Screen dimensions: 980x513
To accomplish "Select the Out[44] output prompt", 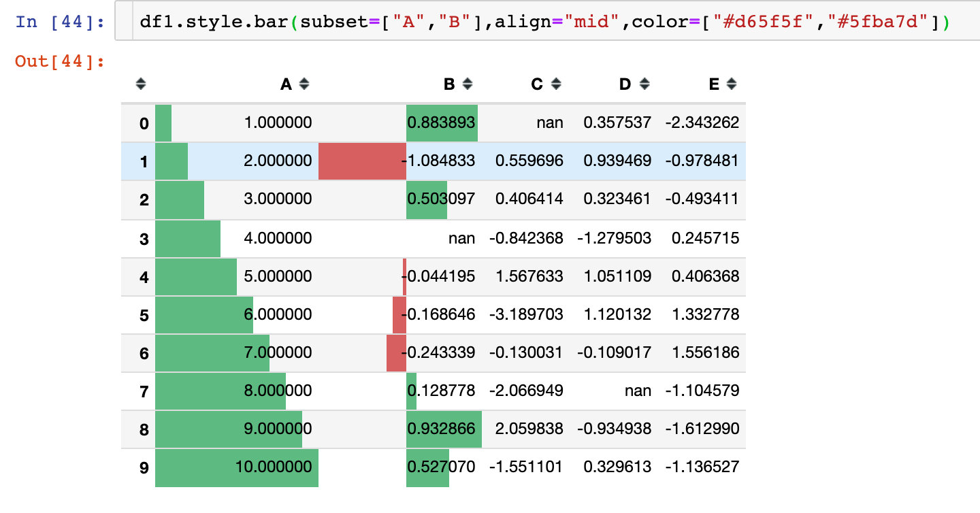I will [x=60, y=61].
